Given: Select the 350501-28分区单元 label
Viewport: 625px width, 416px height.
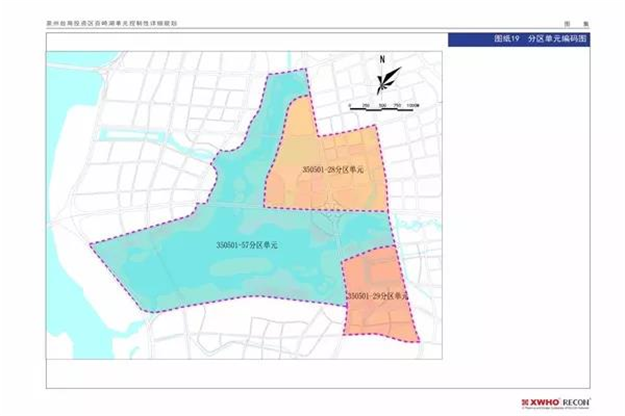Looking at the screenshot, I should point(331,170).
